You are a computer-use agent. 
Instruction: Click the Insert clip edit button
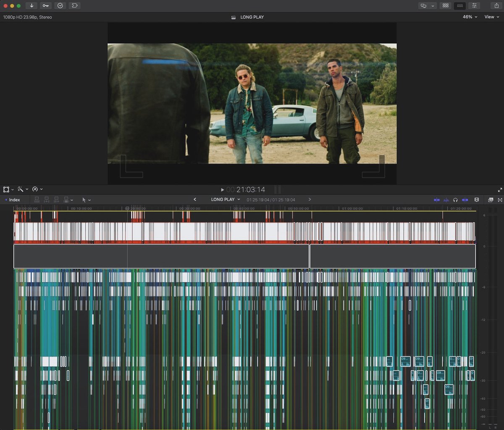click(x=47, y=200)
